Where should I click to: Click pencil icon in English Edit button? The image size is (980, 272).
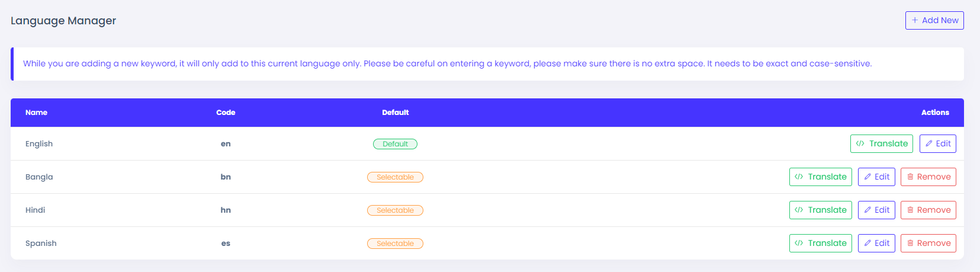pos(929,143)
